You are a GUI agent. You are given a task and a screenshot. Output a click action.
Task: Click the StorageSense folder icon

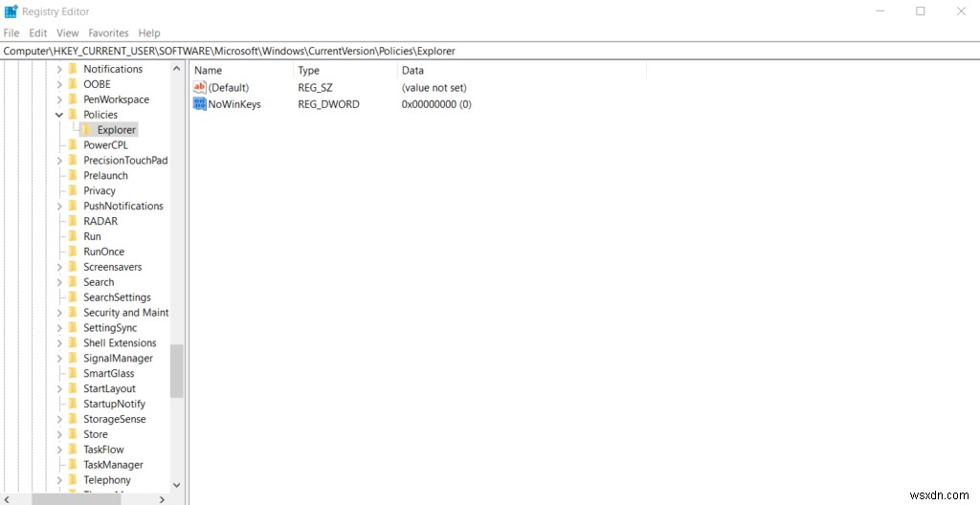coord(73,419)
